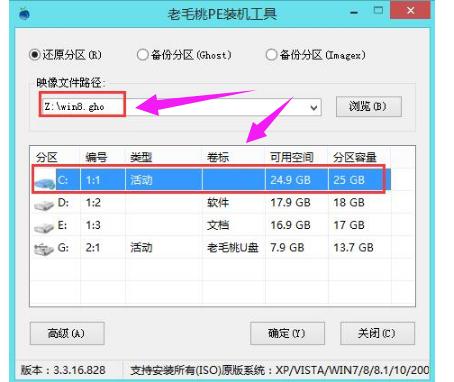Confirm with the 确定 (Y) button
Image resolution: width=454 pixels, height=382 pixels.
point(287,333)
